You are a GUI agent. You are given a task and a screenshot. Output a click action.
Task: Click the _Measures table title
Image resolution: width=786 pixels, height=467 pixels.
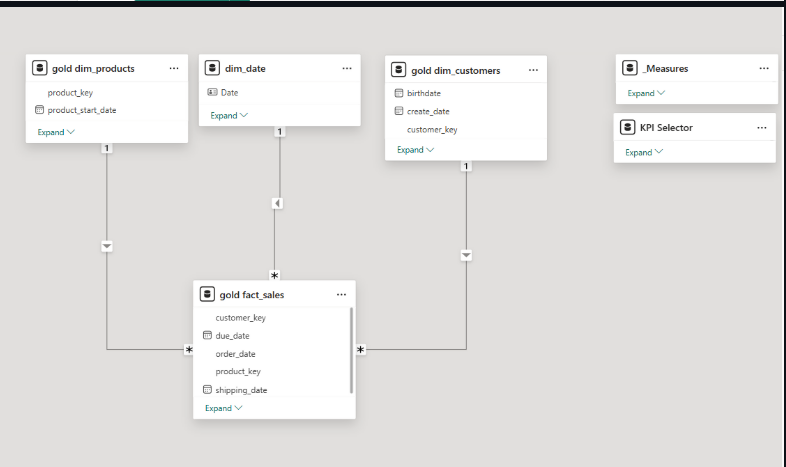point(665,69)
